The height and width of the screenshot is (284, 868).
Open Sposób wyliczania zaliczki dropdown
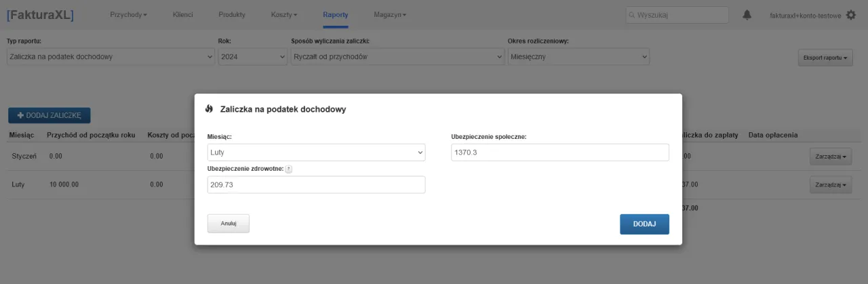click(397, 57)
